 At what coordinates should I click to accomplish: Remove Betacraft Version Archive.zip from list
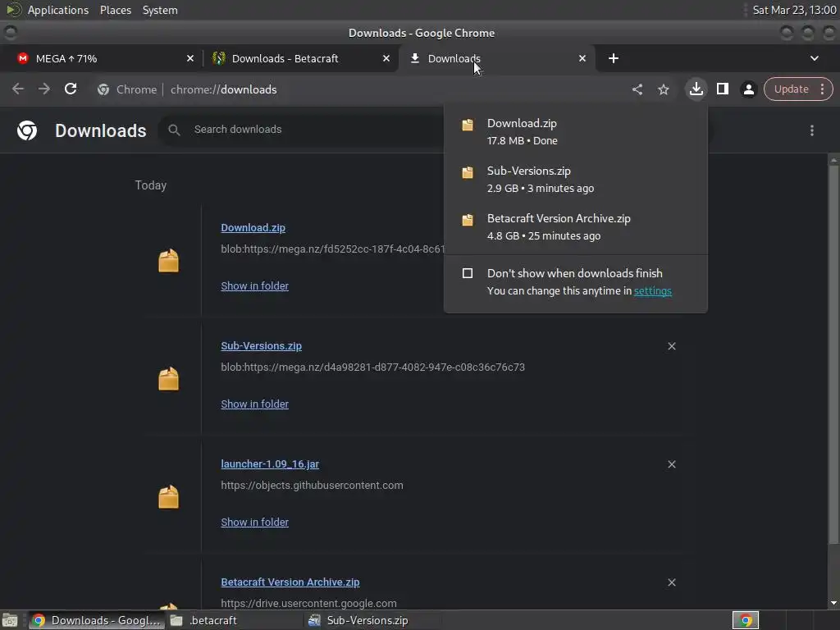click(x=671, y=582)
